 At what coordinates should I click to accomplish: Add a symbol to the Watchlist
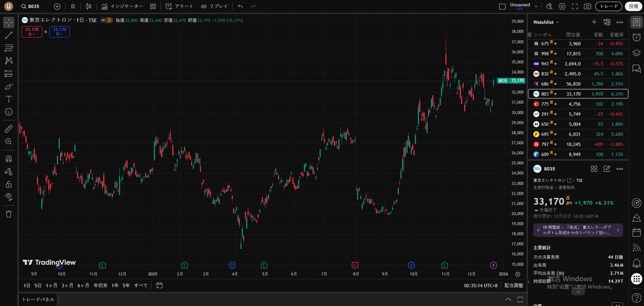[x=594, y=22]
